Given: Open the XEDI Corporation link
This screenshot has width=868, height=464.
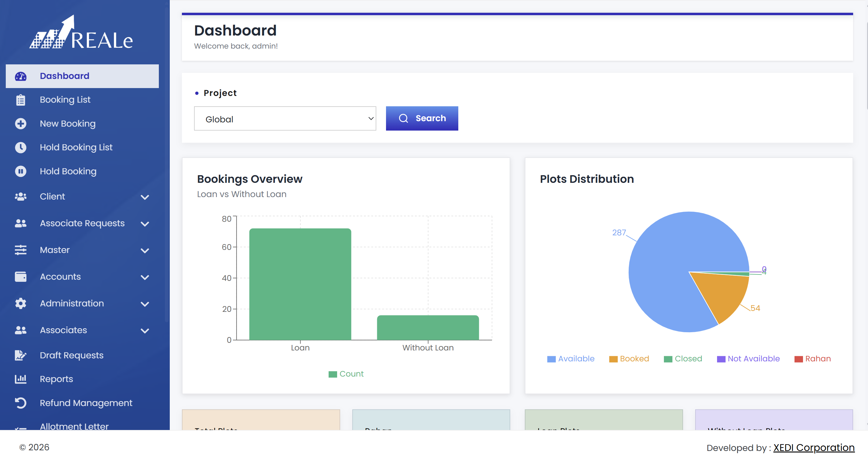Looking at the screenshot, I should [814, 448].
